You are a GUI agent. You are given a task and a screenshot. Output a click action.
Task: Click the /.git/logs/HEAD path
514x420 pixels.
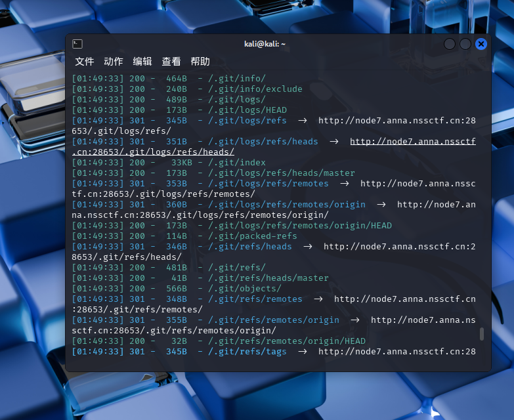tap(247, 110)
